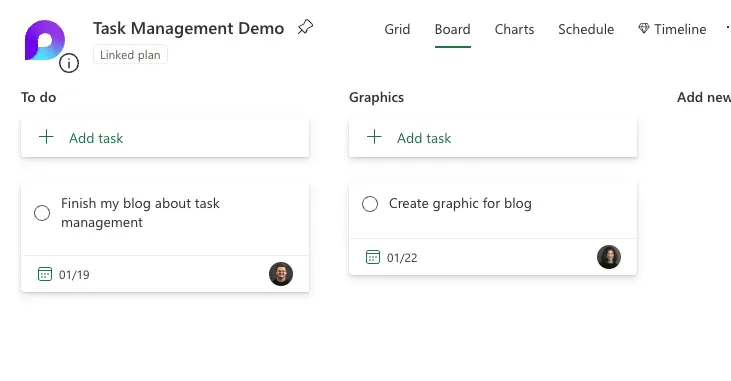Viewport: 731px width, 381px height.
Task: Open the Schedule view tab
Action: tap(586, 29)
